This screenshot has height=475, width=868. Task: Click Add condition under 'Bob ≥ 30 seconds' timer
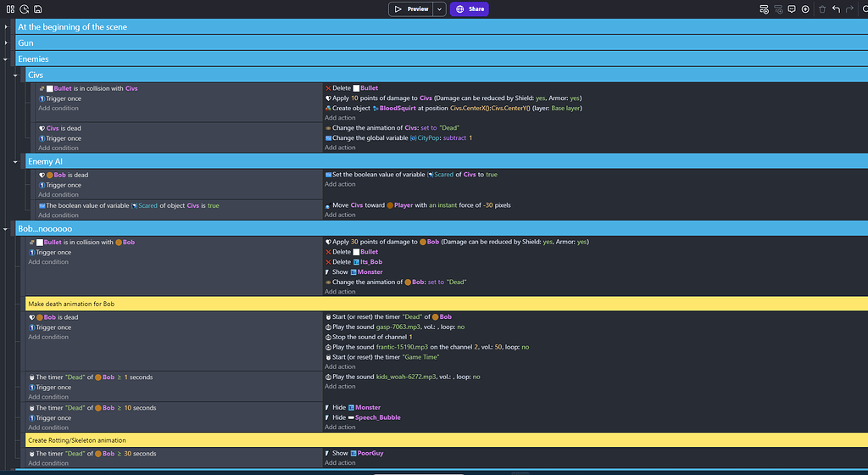pos(48,463)
